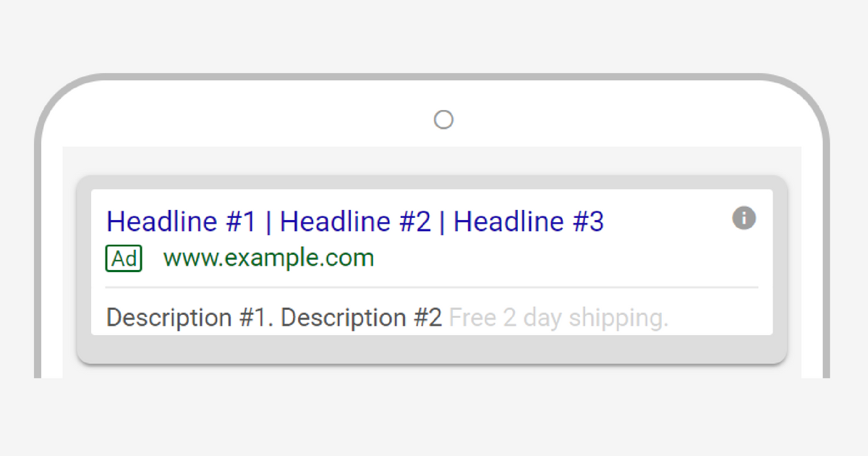
Task: Open the Headline #1 link
Action: click(x=182, y=221)
